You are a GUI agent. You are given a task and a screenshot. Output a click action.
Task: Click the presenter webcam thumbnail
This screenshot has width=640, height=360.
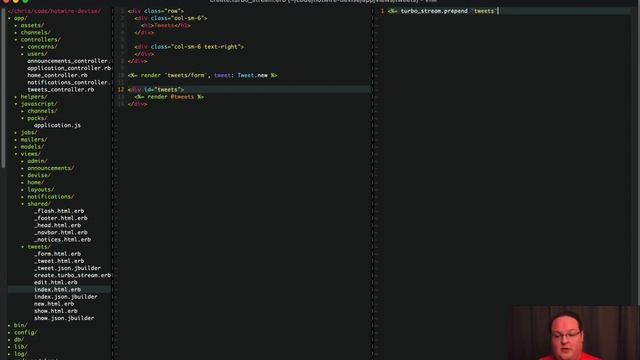(x=574, y=333)
